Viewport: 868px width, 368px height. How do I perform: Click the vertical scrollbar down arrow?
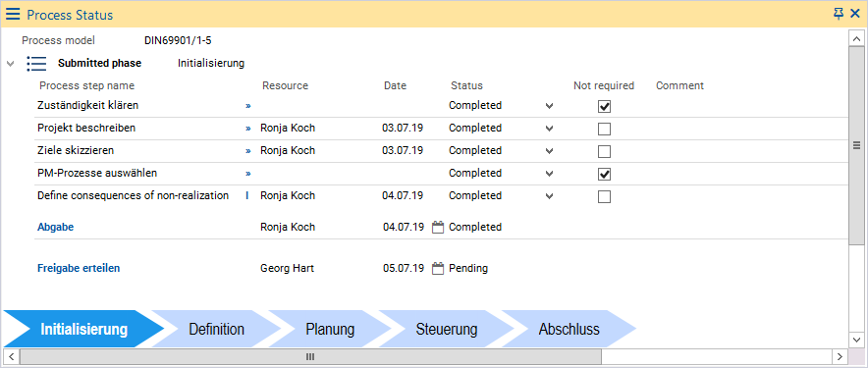856,340
